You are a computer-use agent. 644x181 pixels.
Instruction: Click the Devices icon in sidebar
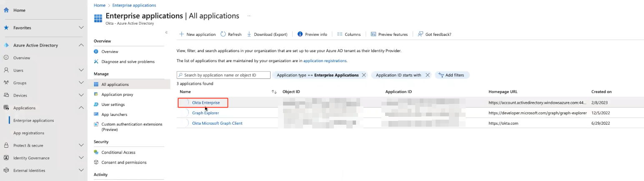coord(6,95)
